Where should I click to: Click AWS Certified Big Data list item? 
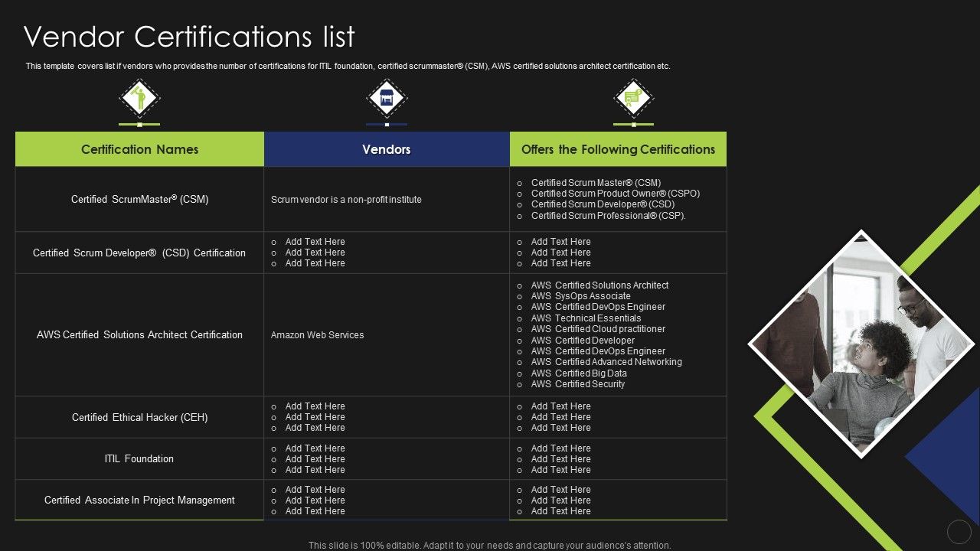(579, 373)
